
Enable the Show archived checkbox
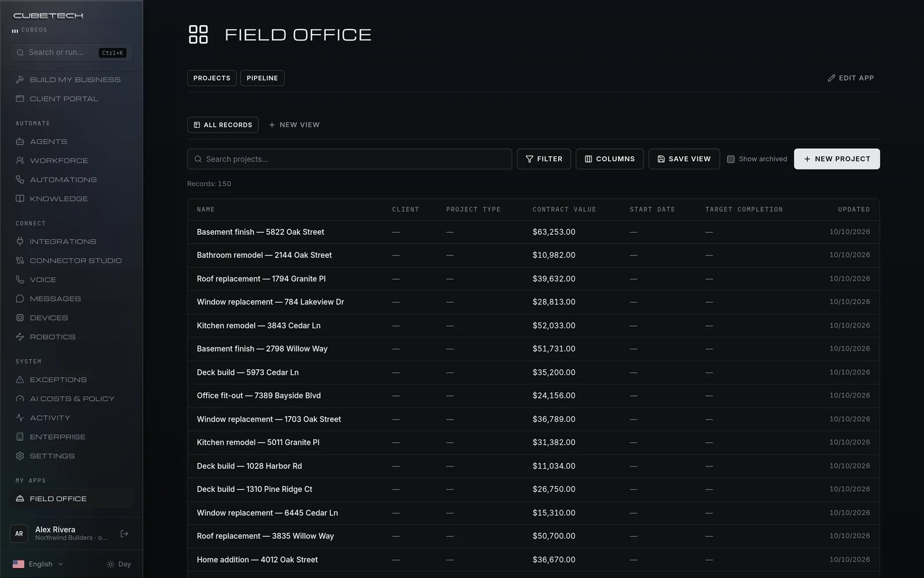coord(731,159)
